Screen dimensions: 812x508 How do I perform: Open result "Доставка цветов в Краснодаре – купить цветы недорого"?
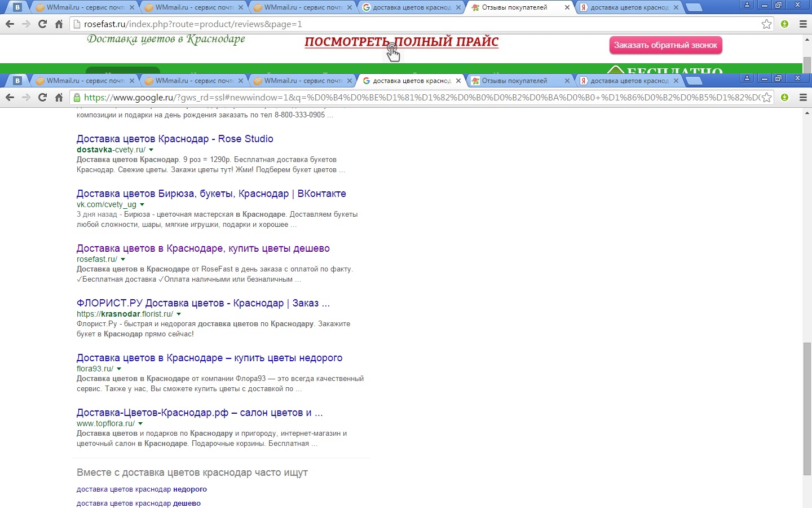[210, 358]
